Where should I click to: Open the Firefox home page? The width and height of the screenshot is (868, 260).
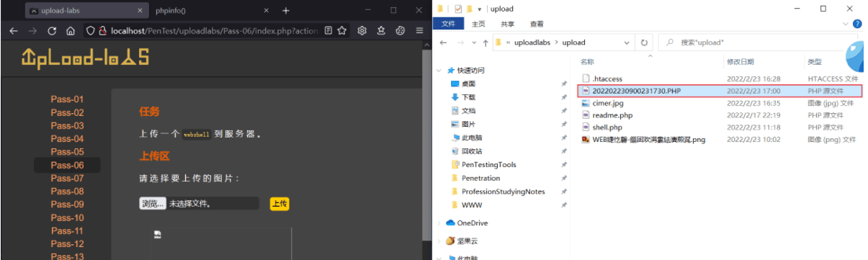click(x=71, y=31)
